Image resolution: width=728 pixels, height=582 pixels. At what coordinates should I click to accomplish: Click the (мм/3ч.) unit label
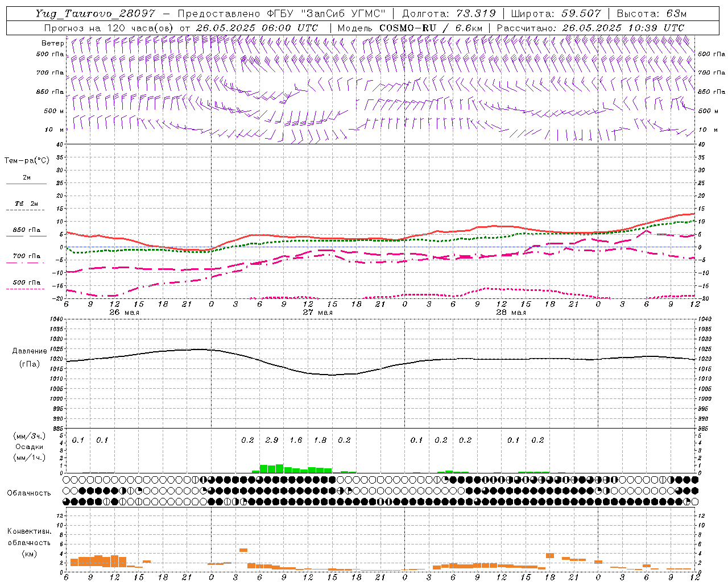(x=28, y=436)
